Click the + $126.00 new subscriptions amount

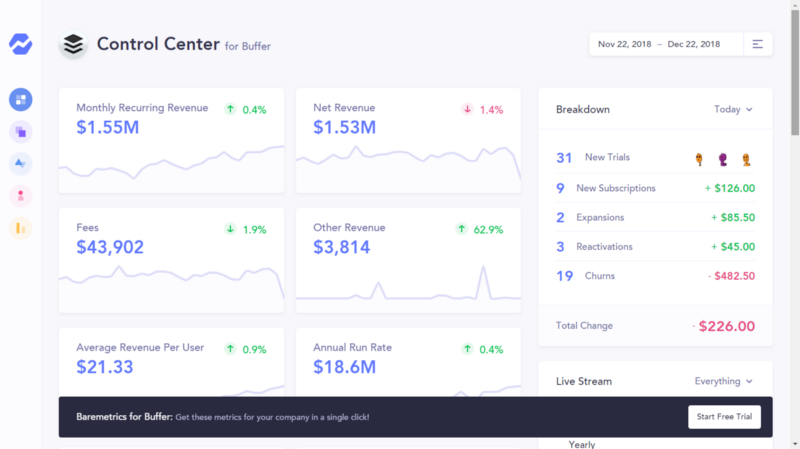click(x=730, y=188)
